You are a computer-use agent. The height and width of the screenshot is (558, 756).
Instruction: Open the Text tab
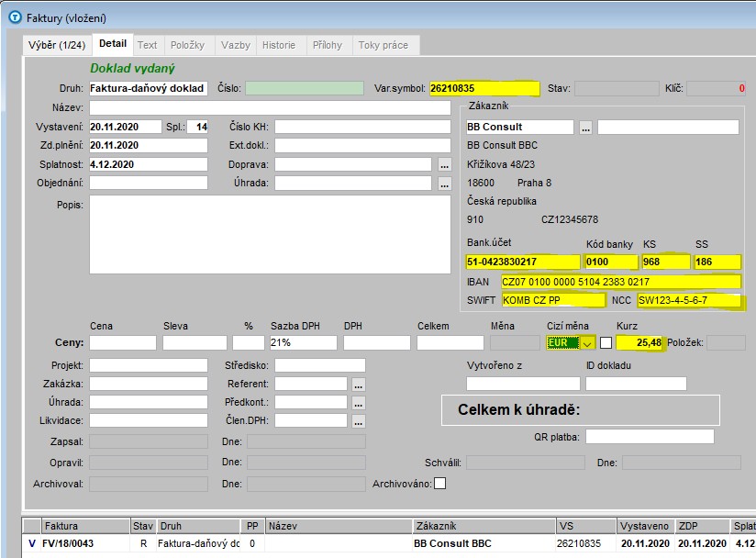click(x=147, y=45)
